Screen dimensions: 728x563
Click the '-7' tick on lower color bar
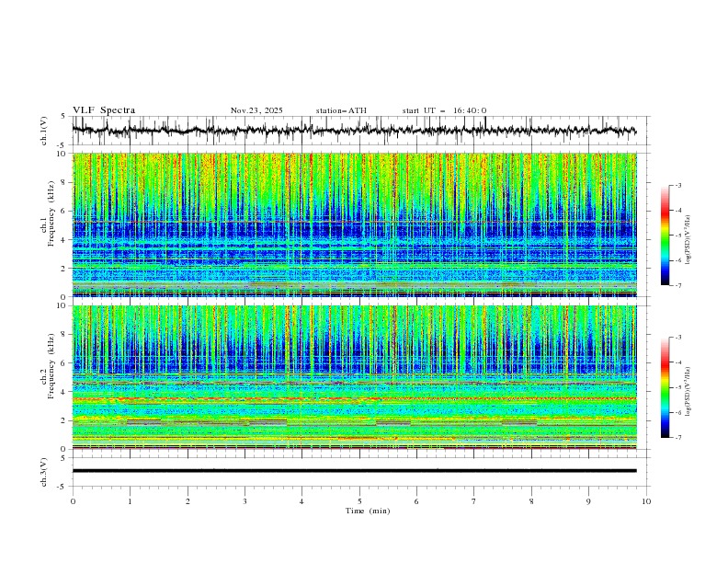(x=678, y=437)
